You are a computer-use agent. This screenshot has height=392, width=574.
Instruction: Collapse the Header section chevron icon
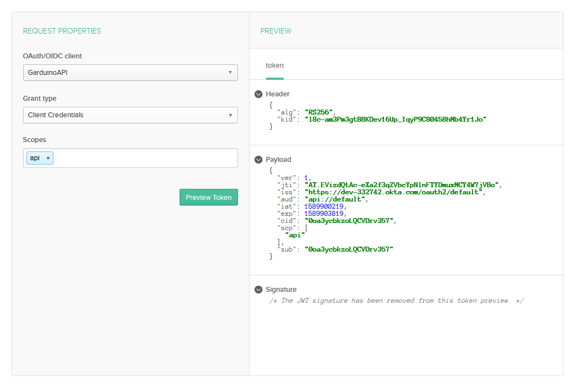258,94
